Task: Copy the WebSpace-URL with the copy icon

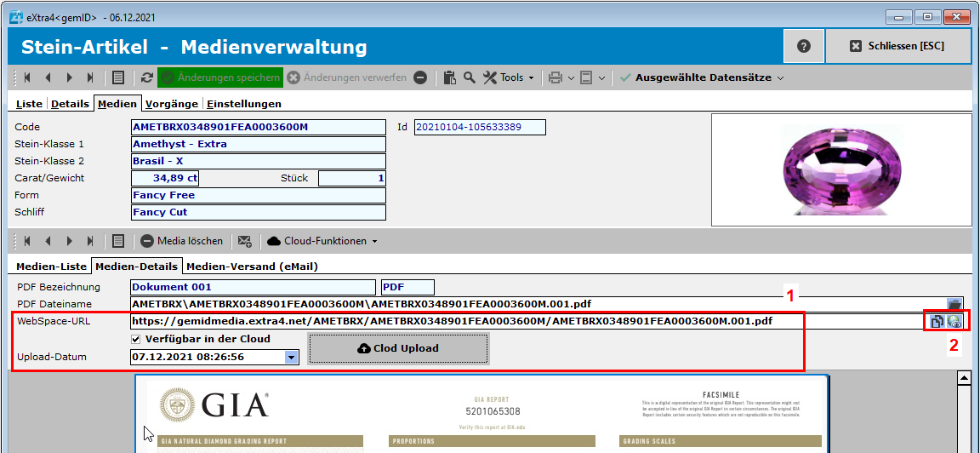Action: coord(937,322)
